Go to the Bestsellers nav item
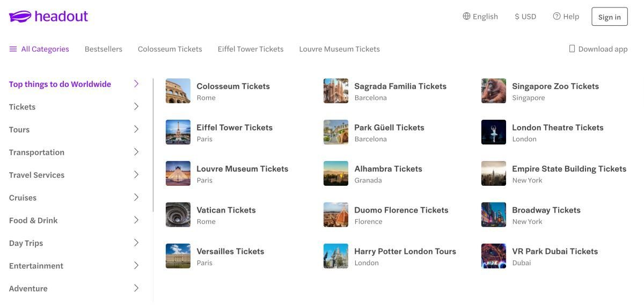Screen dimensions: 644x306 tap(104, 49)
